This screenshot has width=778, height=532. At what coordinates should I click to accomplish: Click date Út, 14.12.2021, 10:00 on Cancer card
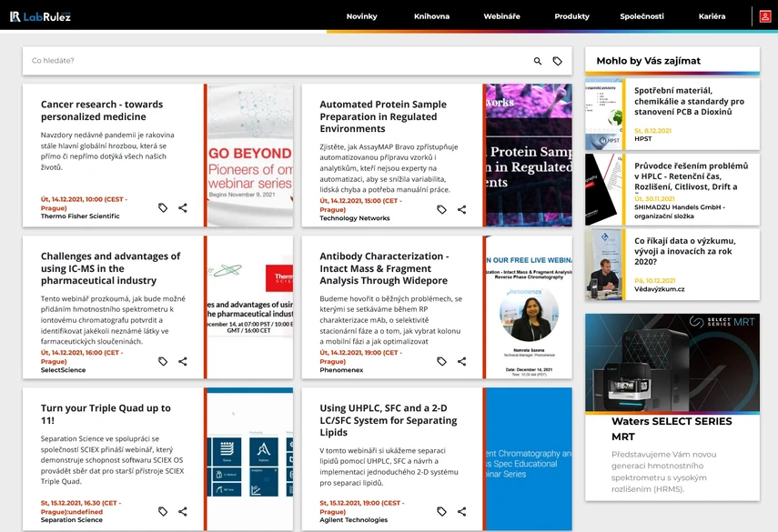tap(84, 204)
